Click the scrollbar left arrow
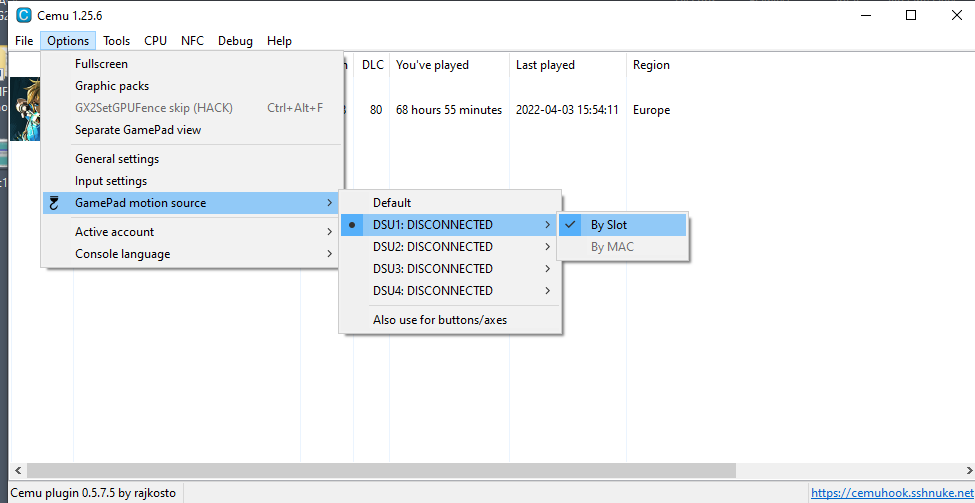975x503 pixels. coord(17,470)
